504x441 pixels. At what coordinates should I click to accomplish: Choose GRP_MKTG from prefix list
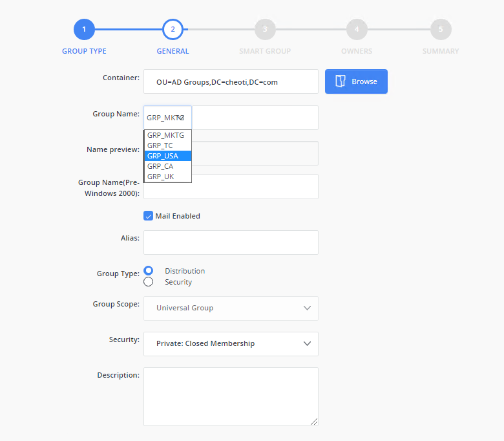pos(167,135)
